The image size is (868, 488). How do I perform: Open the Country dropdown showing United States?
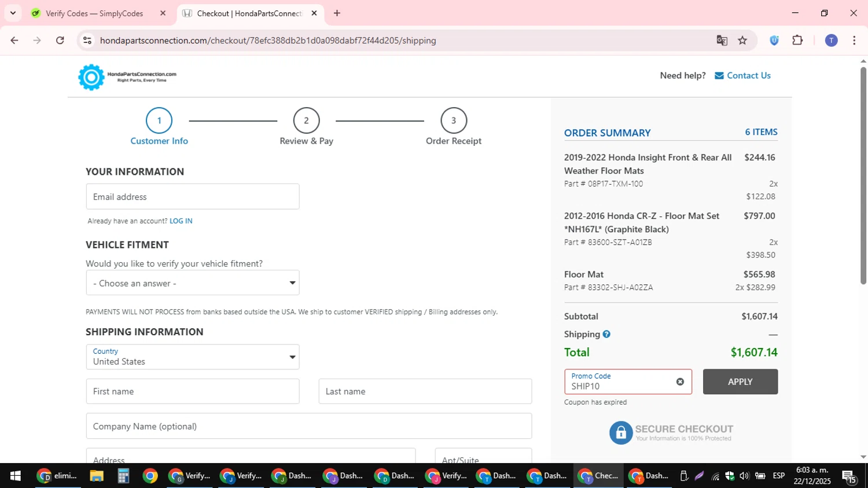[193, 357]
